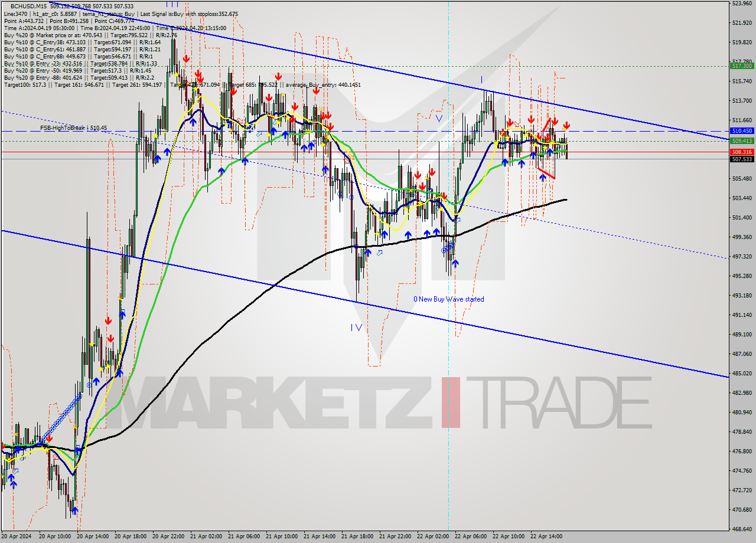This screenshot has height=543, width=756.
Task: Click the 495.280 price axis label
Action: (741, 276)
